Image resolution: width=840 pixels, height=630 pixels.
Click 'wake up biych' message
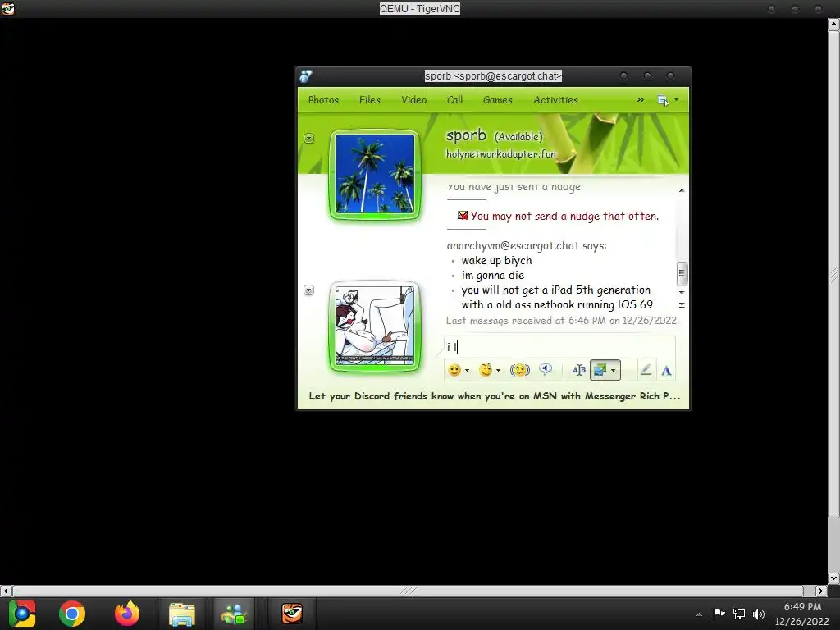coord(496,261)
